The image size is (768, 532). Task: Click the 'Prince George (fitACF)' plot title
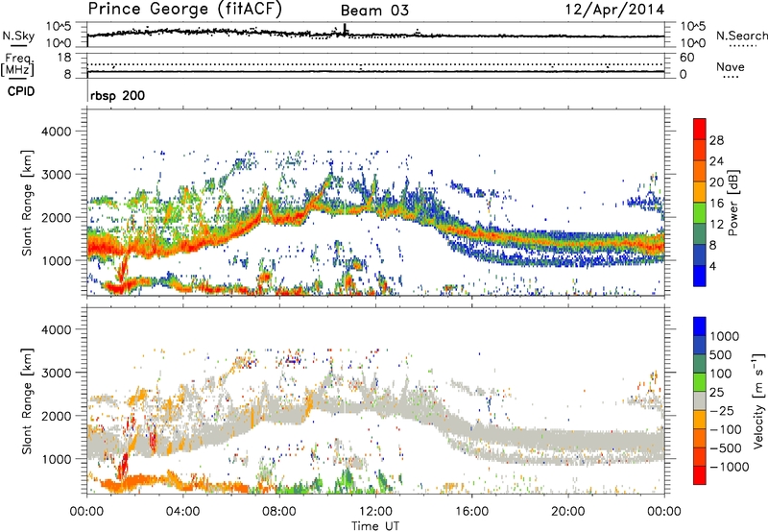184,10
